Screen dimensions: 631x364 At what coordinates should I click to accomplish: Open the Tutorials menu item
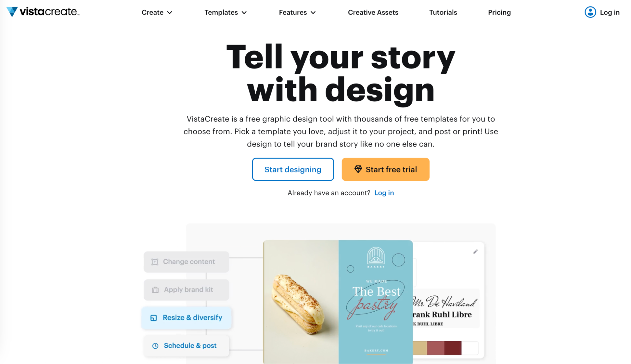pos(443,13)
